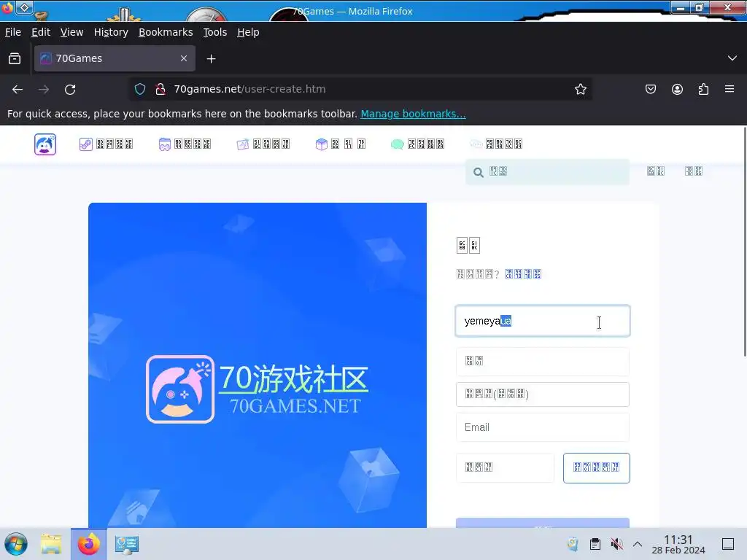Open the History menu
747x560 pixels.
111,32
